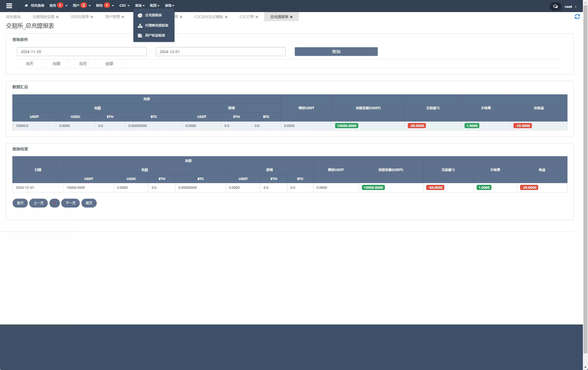Click the home icon beside 综合查询
588x370 pixels.
point(26,6)
